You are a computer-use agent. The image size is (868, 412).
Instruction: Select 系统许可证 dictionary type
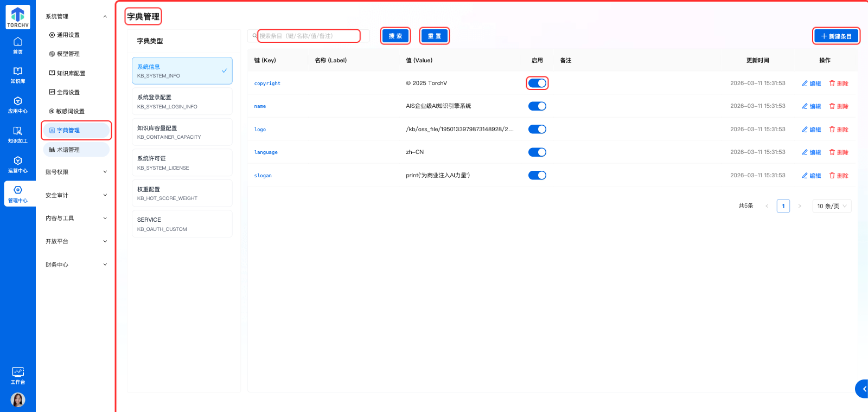click(182, 163)
